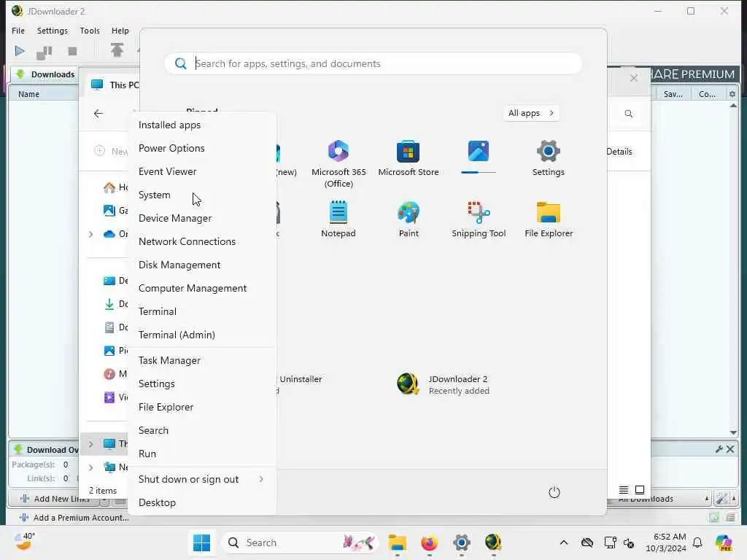Click Copilot preview icon on taskbar
Viewport: 747px width, 560px height.
724,542
